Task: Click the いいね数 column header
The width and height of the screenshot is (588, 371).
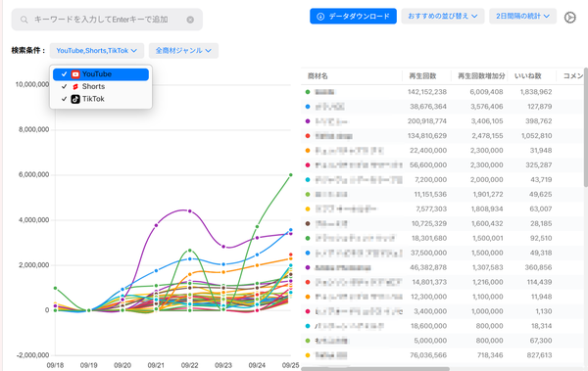Action: point(527,76)
